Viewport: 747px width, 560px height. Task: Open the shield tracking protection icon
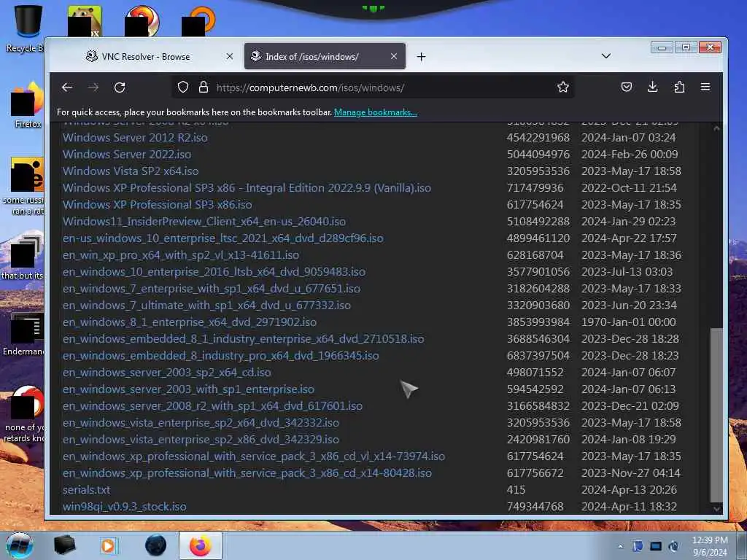point(183,87)
